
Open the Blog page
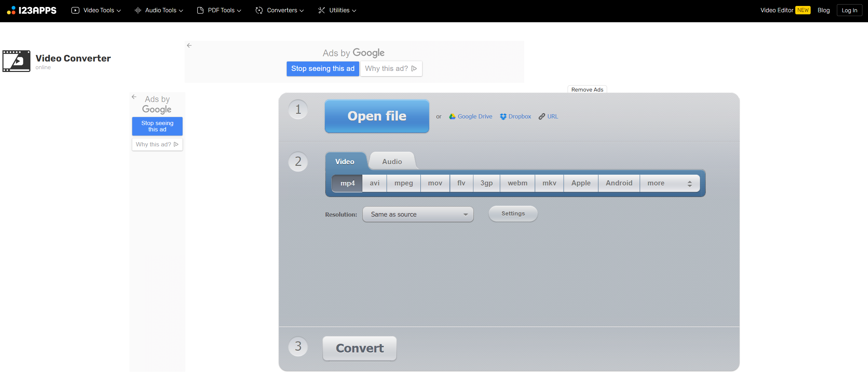tap(824, 10)
